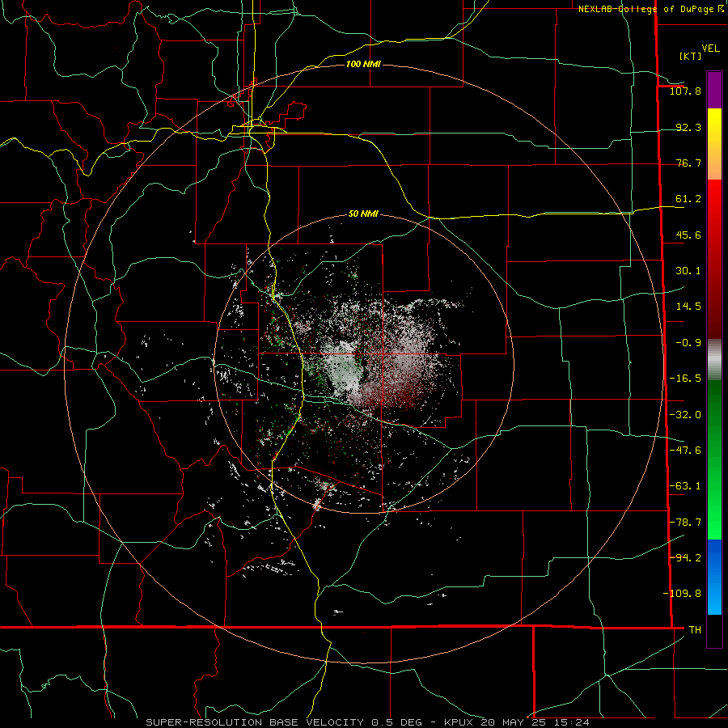Click the -78.7 velocity scale value
Image resolution: width=728 pixels, height=728 pixels.
(x=685, y=523)
